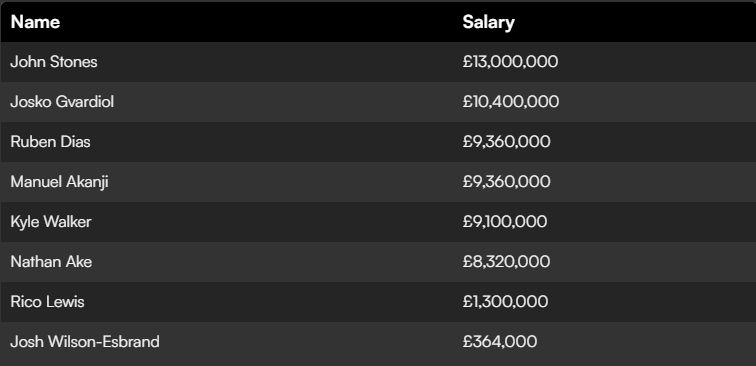The image size is (756, 366).
Task: Click empty area right of Stones's salary
Action: (x=656, y=62)
